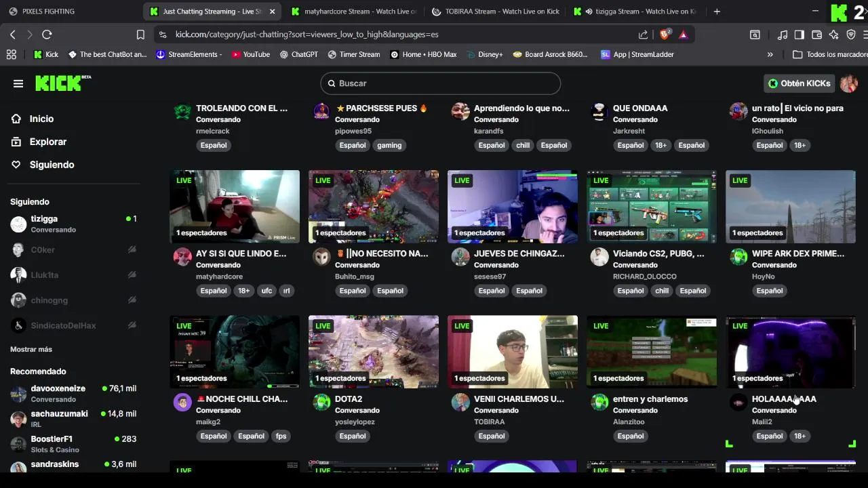
Task: Switch to the matyhardcore Stream tab
Action: 353,12
